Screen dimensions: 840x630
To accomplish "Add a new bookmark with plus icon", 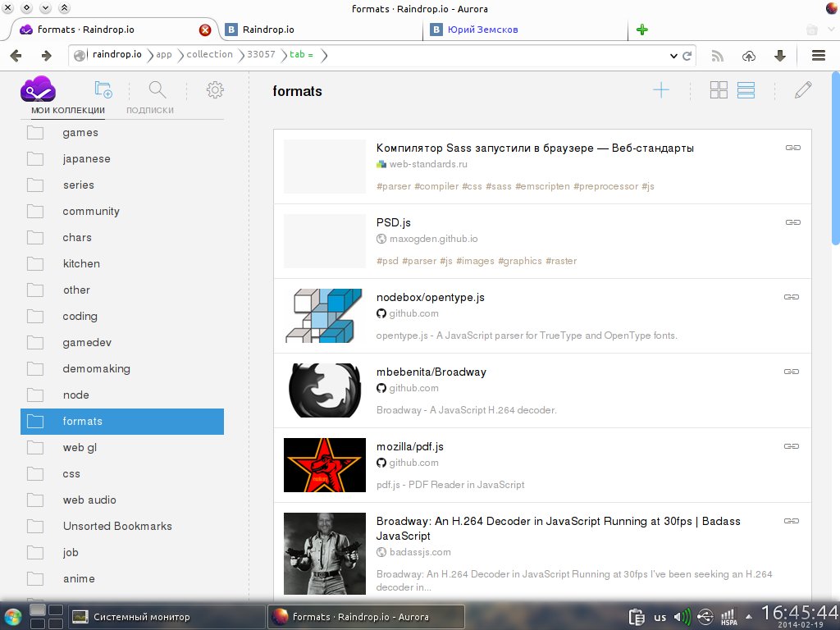I will point(661,90).
